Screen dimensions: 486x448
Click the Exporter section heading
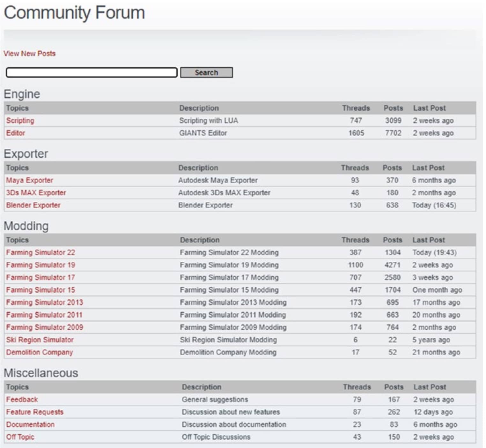coord(26,154)
